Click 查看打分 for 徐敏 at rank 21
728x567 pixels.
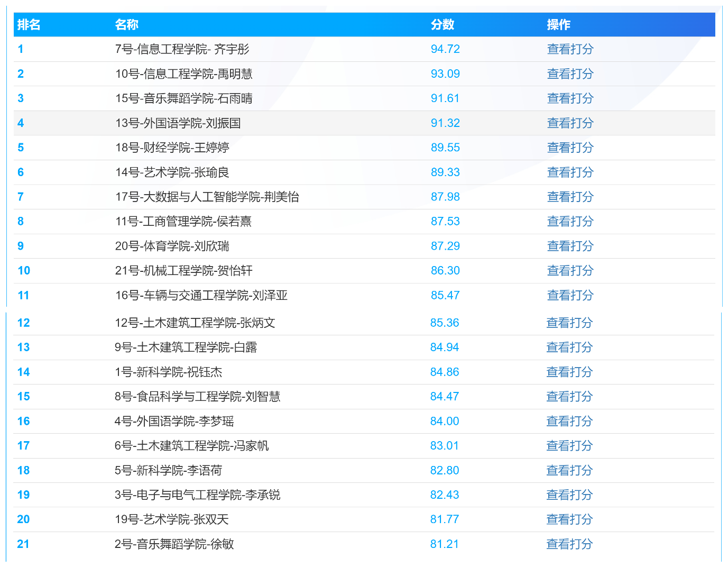[x=569, y=544]
